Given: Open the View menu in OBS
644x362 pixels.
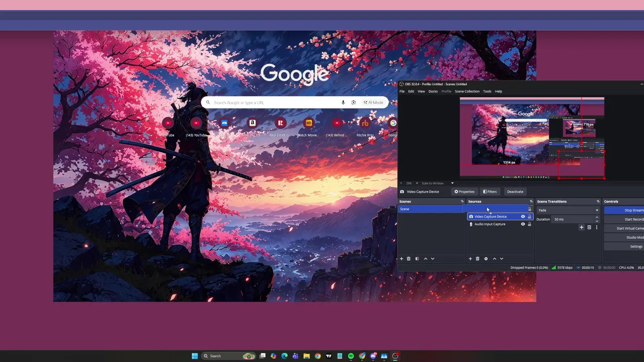Looking at the screenshot, I should [421, 92].
